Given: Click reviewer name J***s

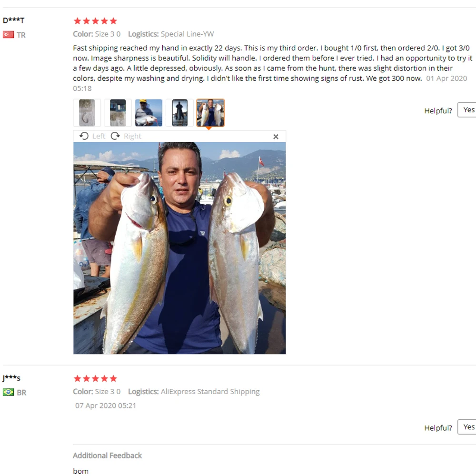Looking at the screenshot, I should [11, 378].
